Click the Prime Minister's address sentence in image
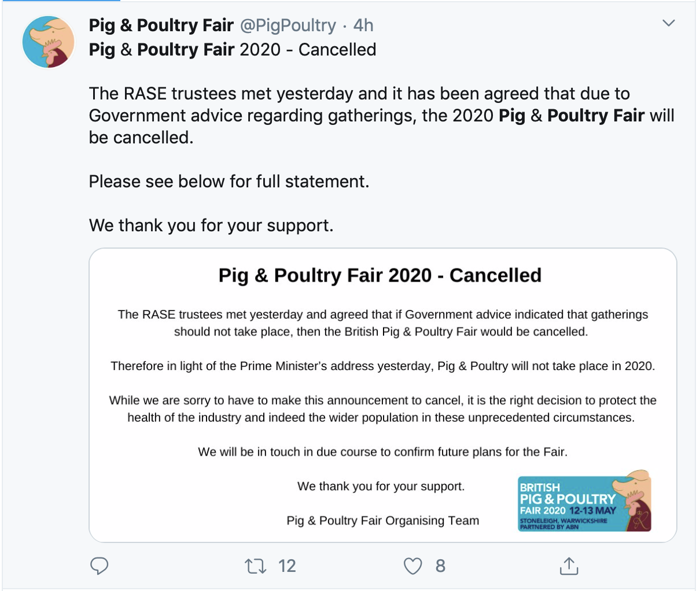 click(x=382, y=366)
